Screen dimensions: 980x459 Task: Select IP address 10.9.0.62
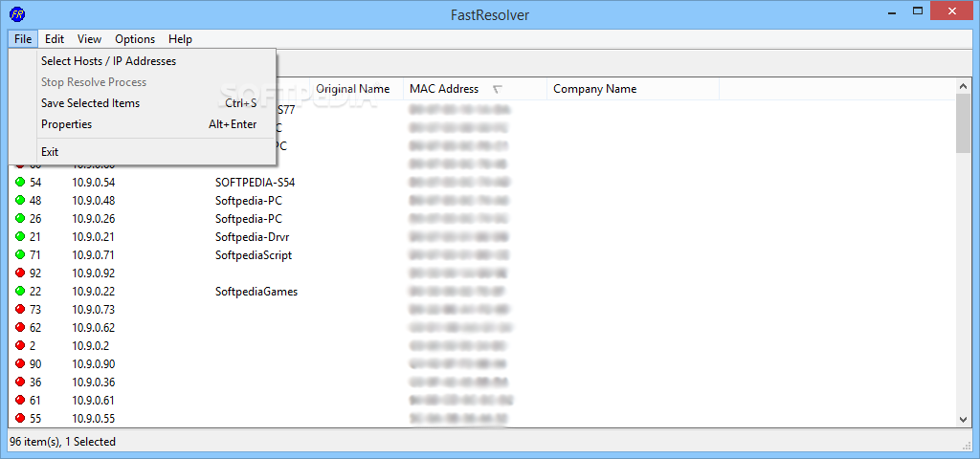click(x=94, y=327)
